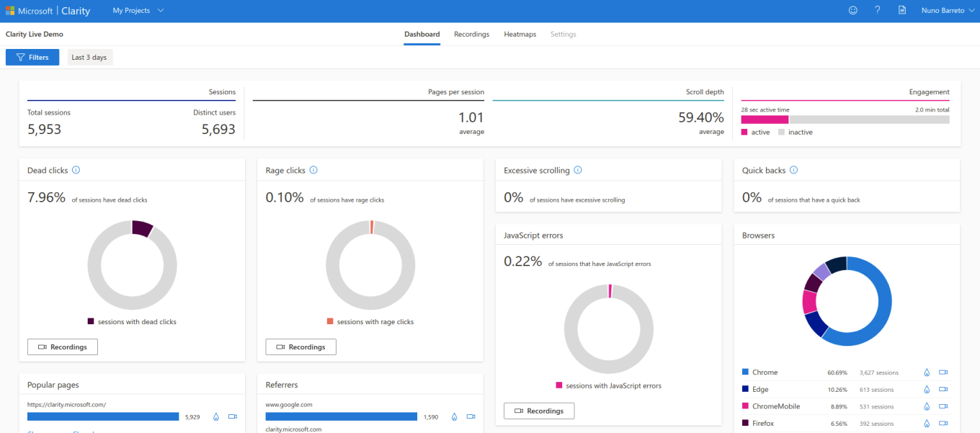This screenshot has width=980, height=433.
Task: Click the Filters button
Action: pyautogui.click(x=32, y=57)
